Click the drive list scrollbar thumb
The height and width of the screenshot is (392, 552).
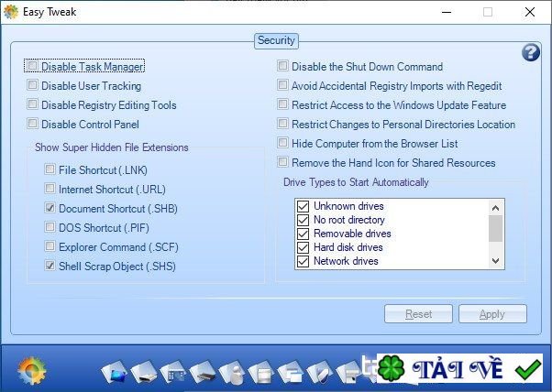coord(496,229)
